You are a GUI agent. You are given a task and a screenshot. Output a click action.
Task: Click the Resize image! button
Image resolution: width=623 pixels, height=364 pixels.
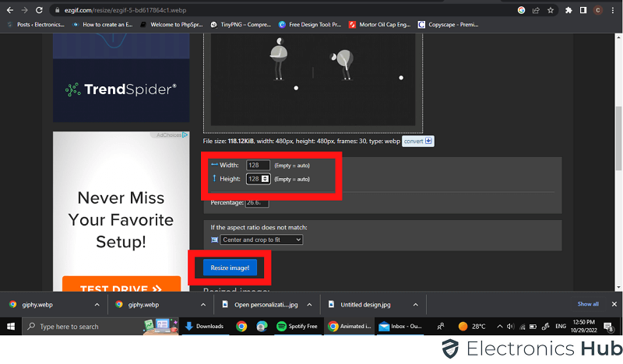(x=230, y=268)
